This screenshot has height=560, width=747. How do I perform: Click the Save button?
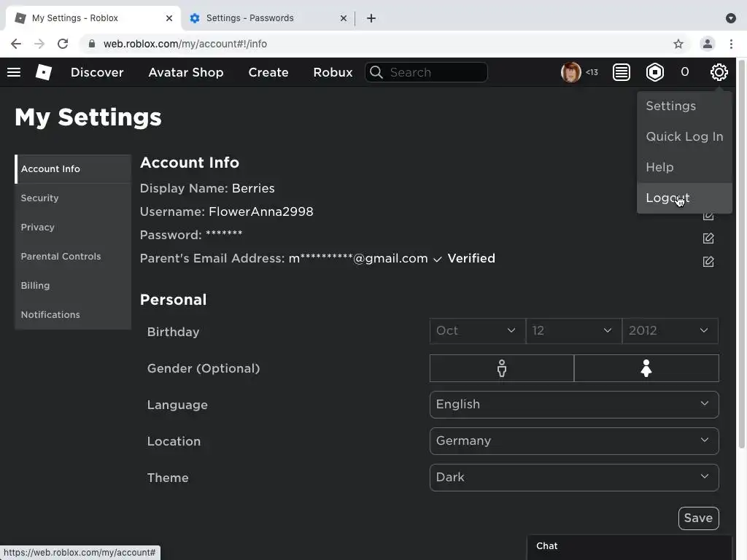[698, 518]
